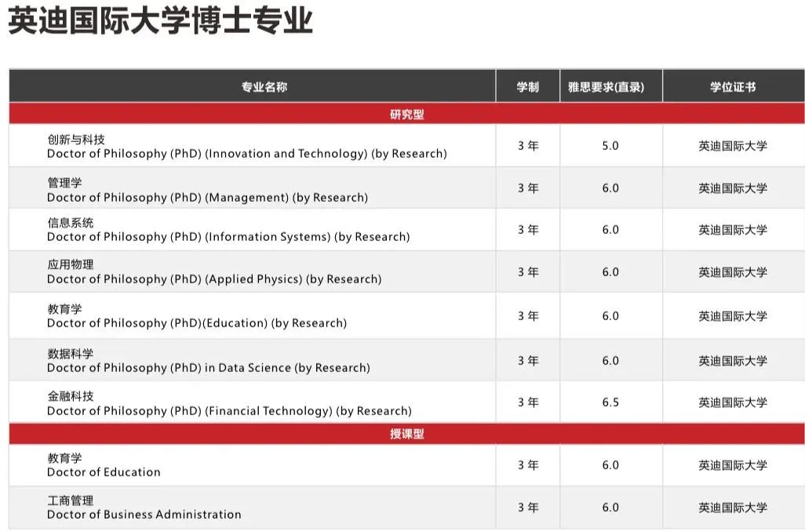805x532 pixels.
Task: Click the 6.0 IELTS score for 管理学
Action: coord(610,188)
